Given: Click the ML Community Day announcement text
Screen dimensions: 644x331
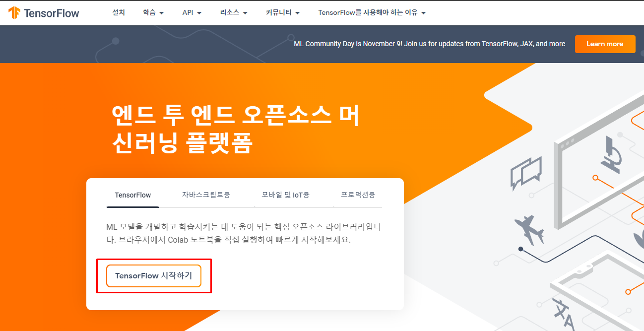Looking at the screenshot, I should [x=429, y=44].
